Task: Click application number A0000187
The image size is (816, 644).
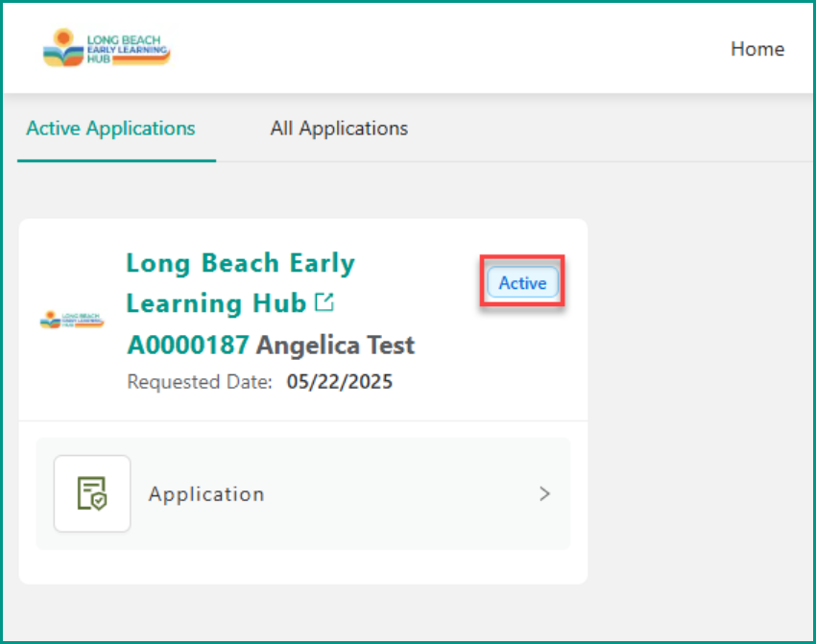Action: pos(188,345)
